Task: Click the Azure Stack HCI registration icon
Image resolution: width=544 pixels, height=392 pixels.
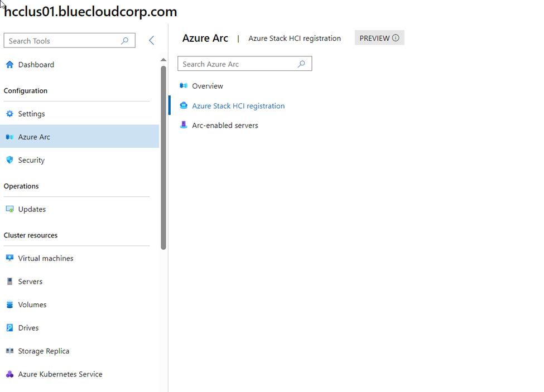Action: click(184, 105)
